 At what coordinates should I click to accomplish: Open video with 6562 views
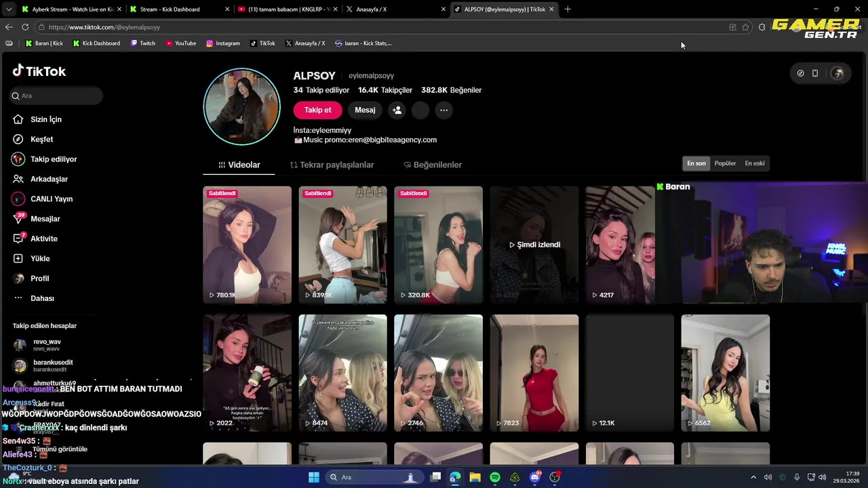[x=726, y=373]
